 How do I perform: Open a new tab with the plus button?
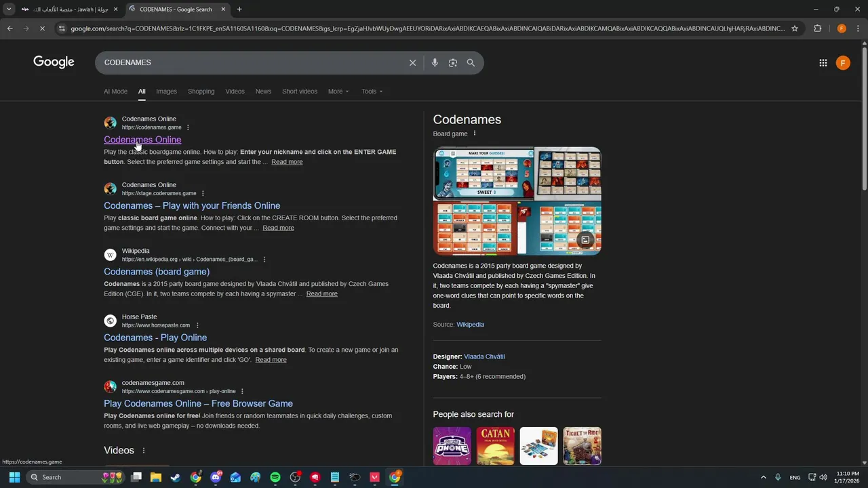(x=239, y=9)
